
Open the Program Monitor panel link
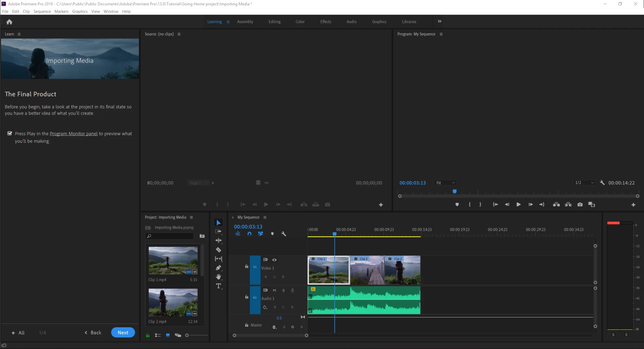coord(73,134)
